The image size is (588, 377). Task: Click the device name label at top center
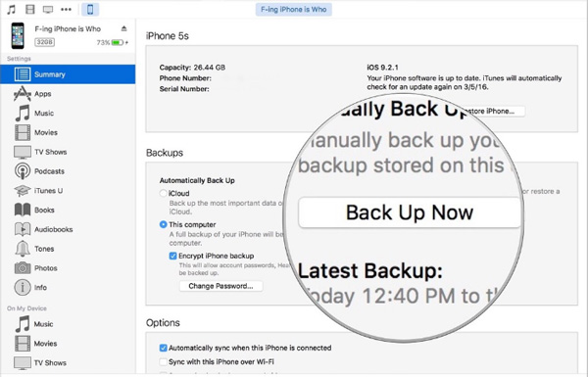point(294,10)
